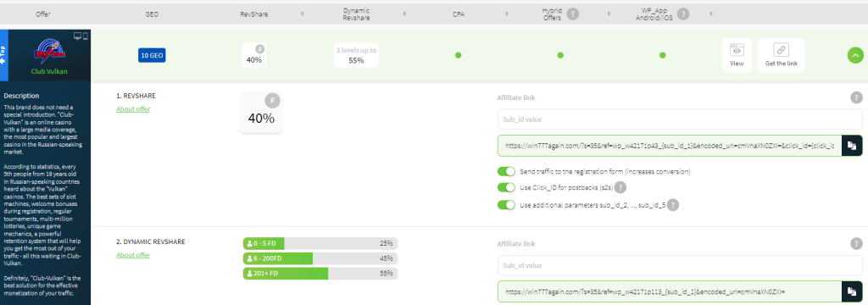This screenshot has width=868, height=305.
Task: Click the blue Top side tab
Action: (3, 55)
